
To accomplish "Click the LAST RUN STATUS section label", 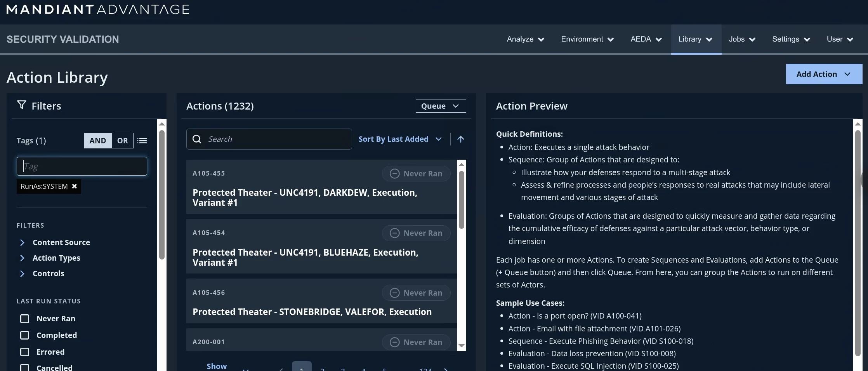I will point(49,301).
